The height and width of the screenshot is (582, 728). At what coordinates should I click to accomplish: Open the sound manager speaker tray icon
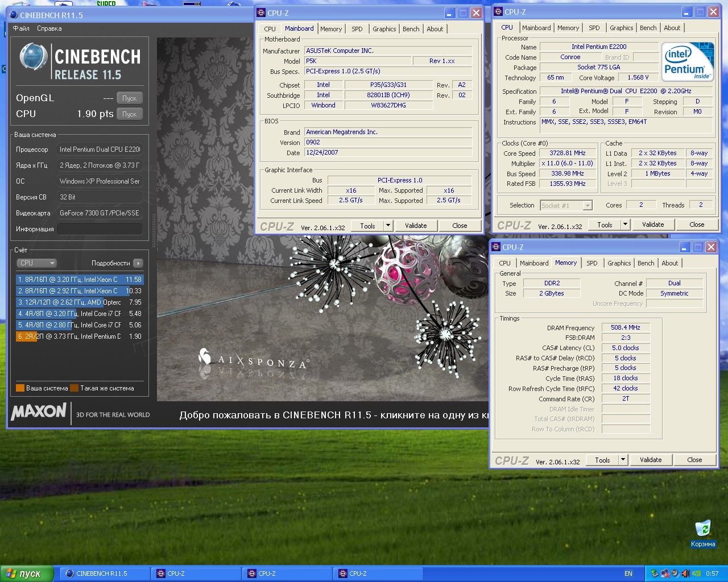pos(675,573)
